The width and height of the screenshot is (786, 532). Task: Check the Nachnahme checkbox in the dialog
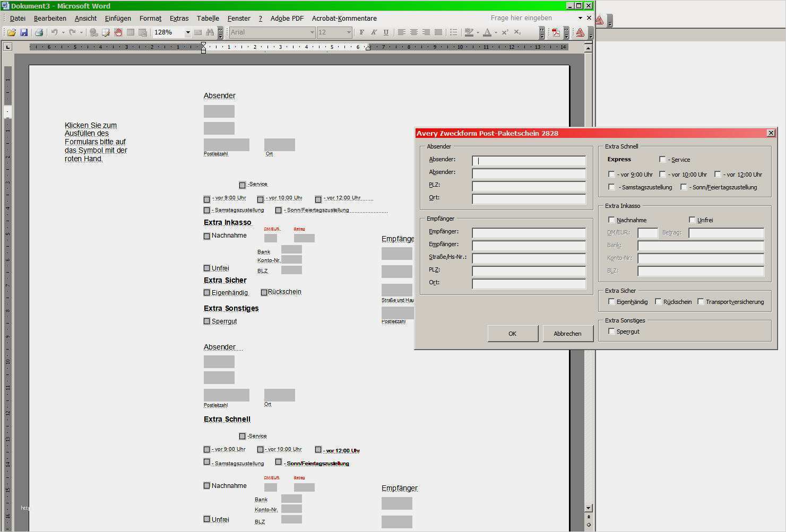(611, 220)
